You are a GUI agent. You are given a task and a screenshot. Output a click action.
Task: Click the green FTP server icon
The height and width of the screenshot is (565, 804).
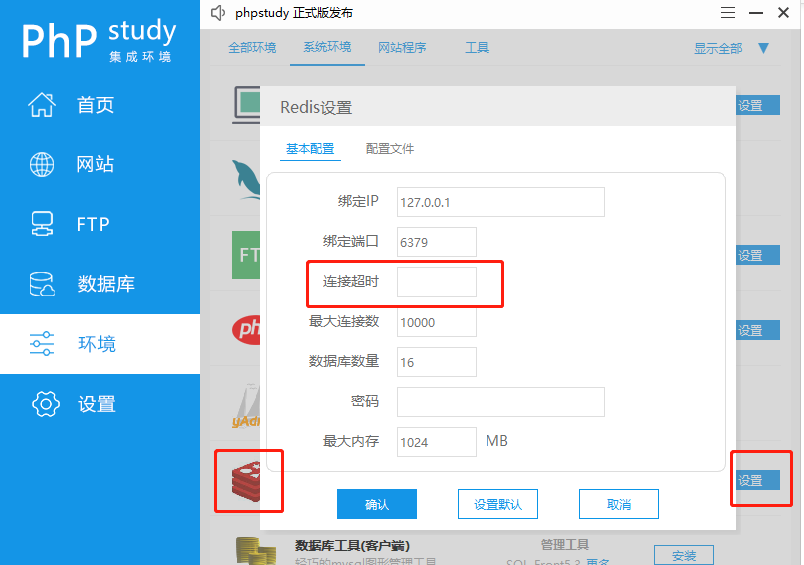point(246,255)
